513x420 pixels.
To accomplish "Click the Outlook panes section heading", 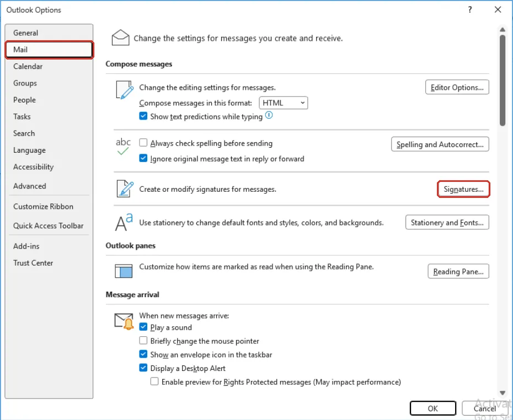I will tap(131, 245).
